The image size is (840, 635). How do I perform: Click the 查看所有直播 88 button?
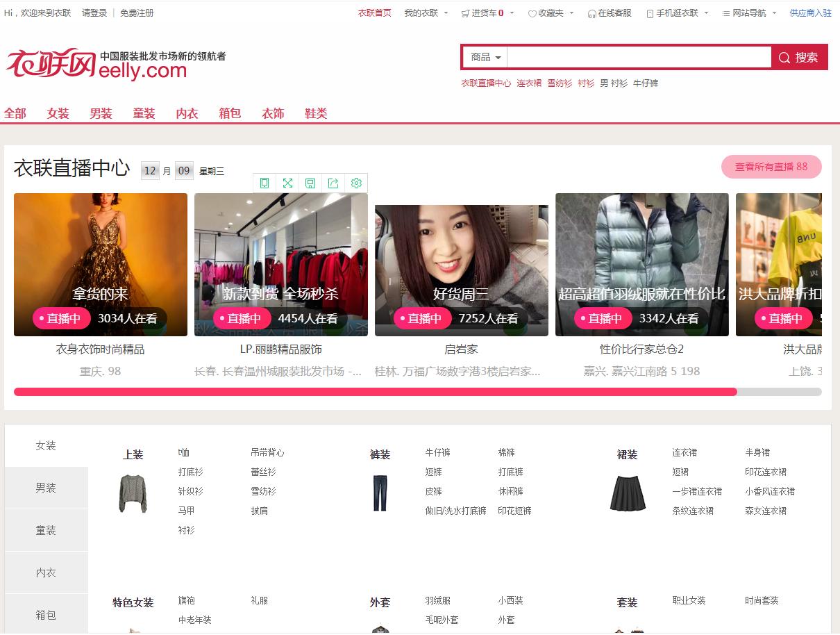pos(771,167)
